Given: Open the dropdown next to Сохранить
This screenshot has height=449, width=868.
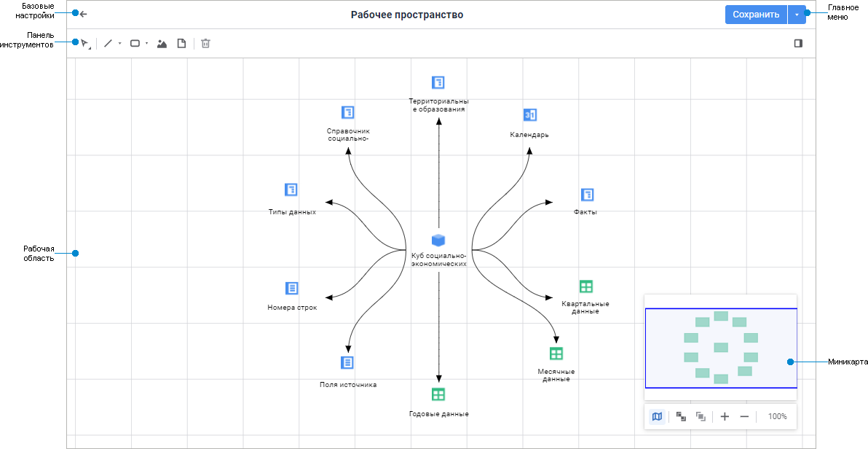Looking at the screenshot, I should click(797, 15).
